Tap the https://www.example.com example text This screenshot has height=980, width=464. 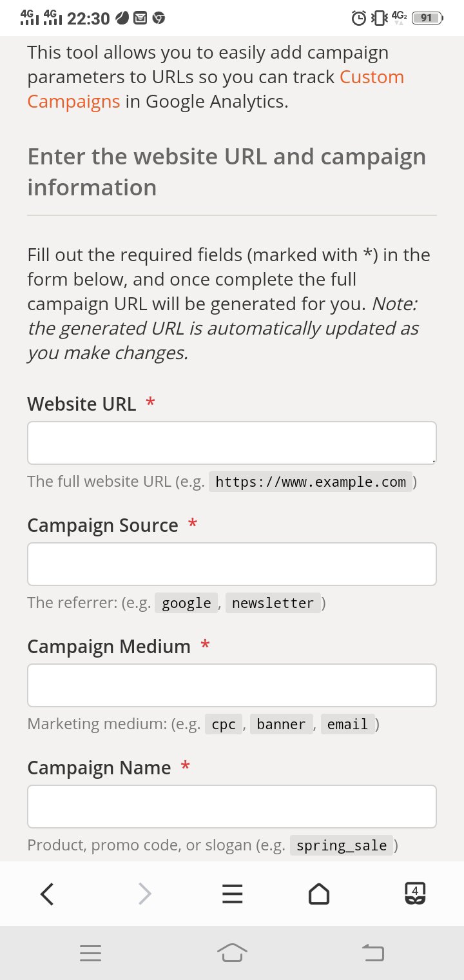(x=311, y=482)
